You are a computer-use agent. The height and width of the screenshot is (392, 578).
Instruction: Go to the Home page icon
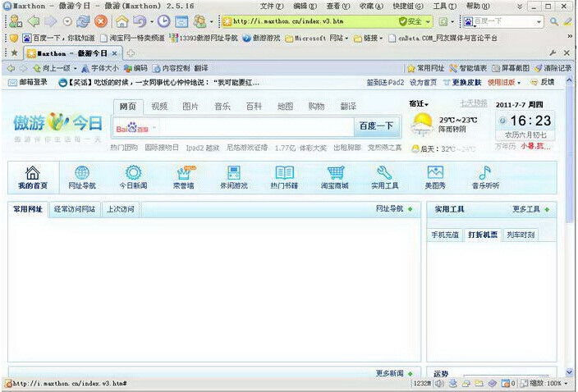[122, 21]
